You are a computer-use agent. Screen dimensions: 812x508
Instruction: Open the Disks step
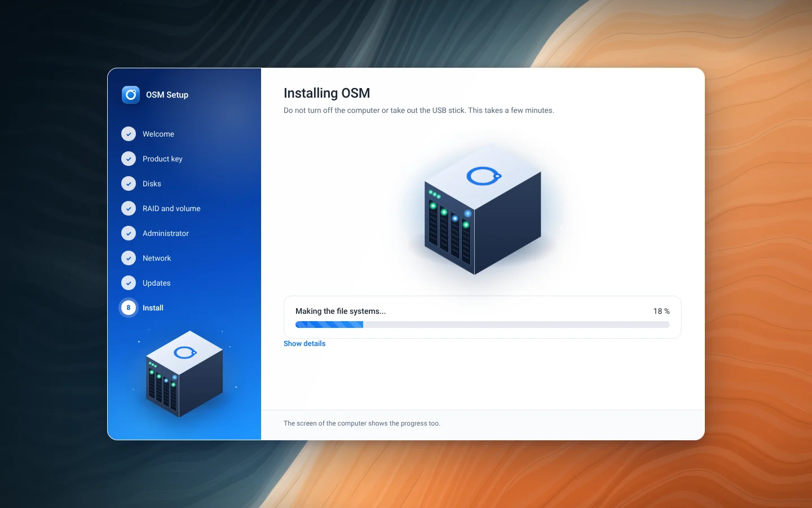(x=152, y=183)
